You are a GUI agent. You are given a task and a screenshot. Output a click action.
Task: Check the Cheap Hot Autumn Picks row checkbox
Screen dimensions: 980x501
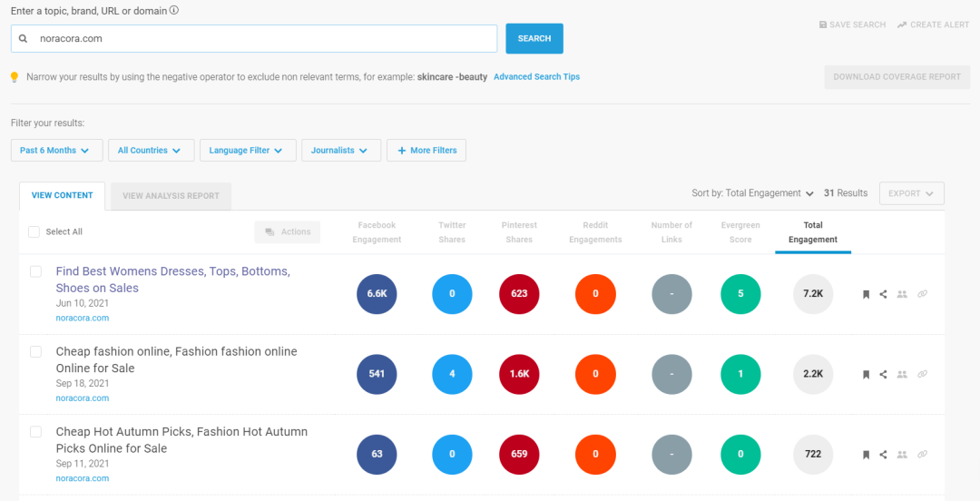(35, 432)
